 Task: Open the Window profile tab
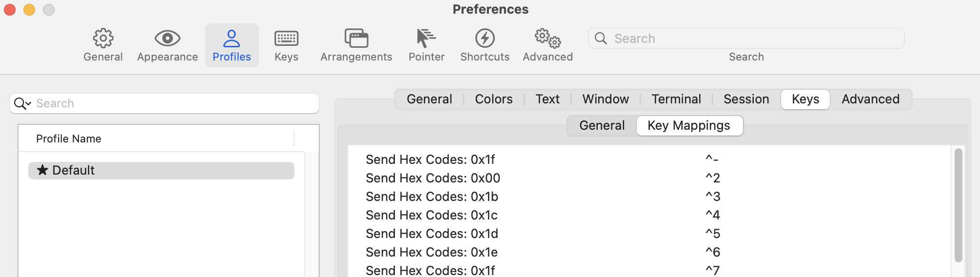[x=606, y=99]
